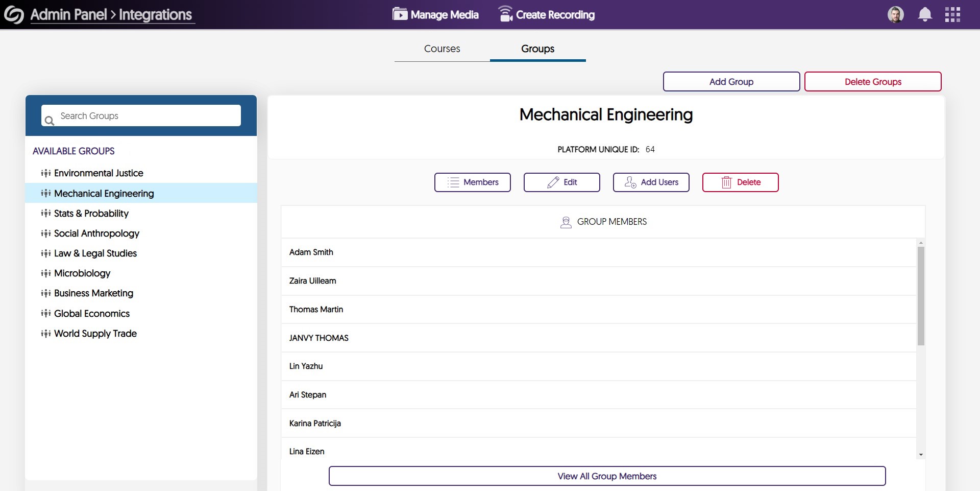The height and width of the screenshot is (491, 980).
Task: Click the search magnifier icon
Action: pos(50,121)
